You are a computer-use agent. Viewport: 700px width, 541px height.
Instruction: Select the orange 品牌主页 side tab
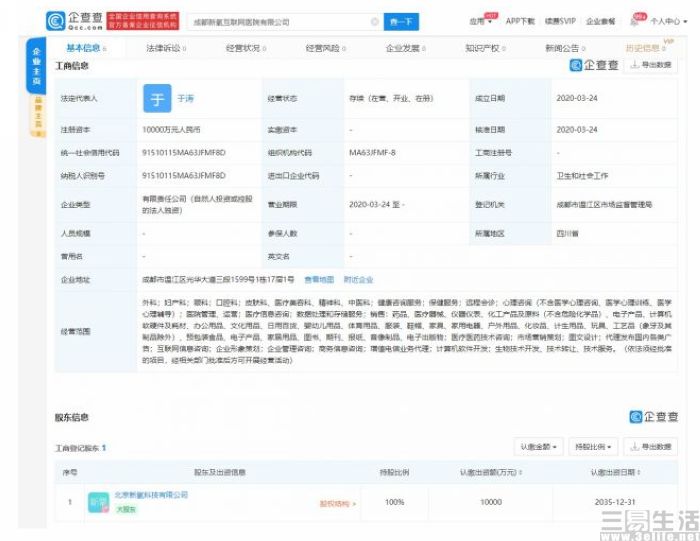pyautogui.click(x=38, y=116)
